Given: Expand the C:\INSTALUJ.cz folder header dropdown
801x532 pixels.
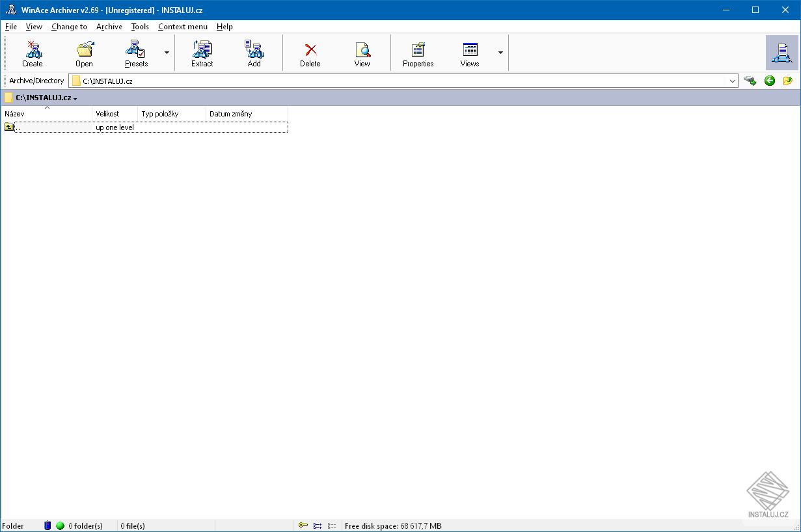Looking at the screenshot, I should [75, 99].
